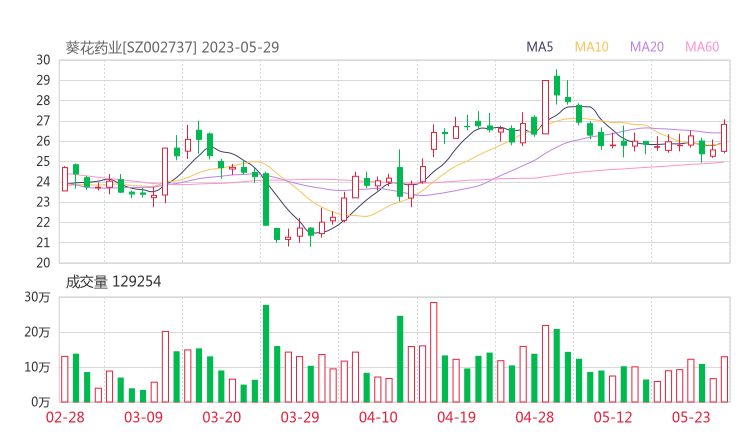
Task: Click the 04-10 date axis label
Action: pyautogui.click(x=378, y=417)
